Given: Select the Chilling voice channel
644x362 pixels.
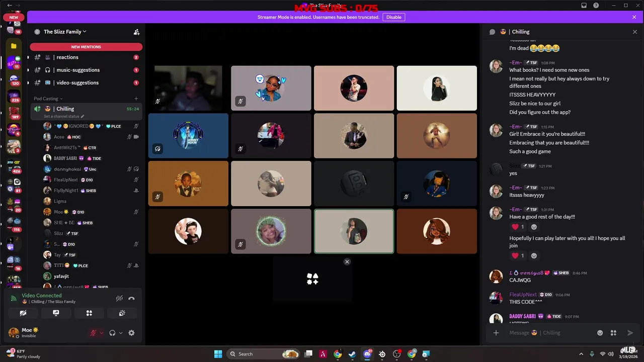Looking at the screenshot, I should point(86,109).
